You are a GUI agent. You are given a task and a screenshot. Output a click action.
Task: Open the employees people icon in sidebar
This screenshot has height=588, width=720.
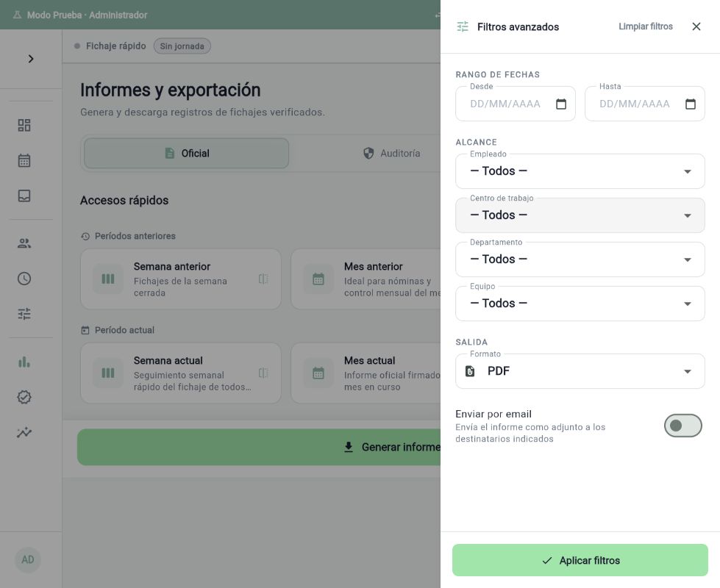(24, 243)
